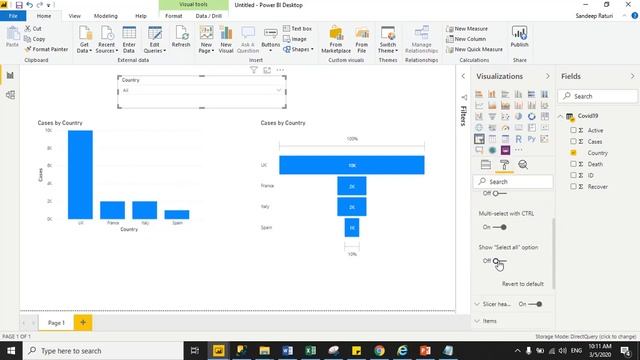Viewport: 640px width, 360px height.
Task: Click New Column button
Action: [x=466, y=39]
